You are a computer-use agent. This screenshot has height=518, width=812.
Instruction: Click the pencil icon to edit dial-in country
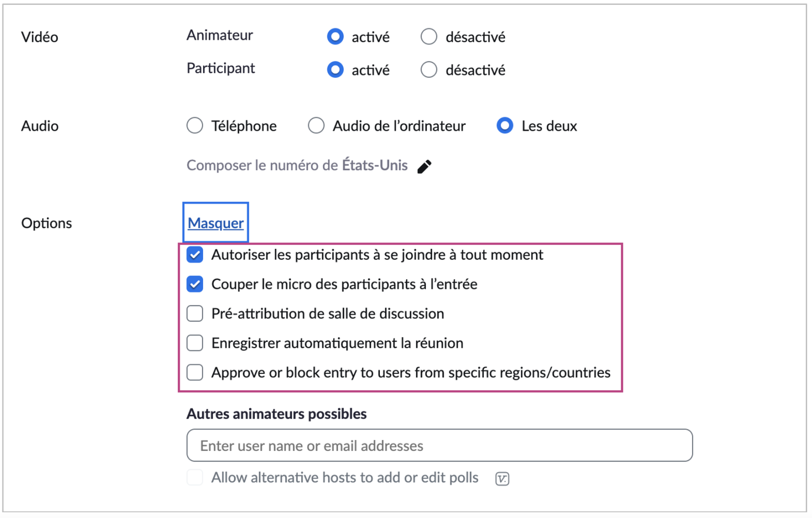(x=424, y=166)
